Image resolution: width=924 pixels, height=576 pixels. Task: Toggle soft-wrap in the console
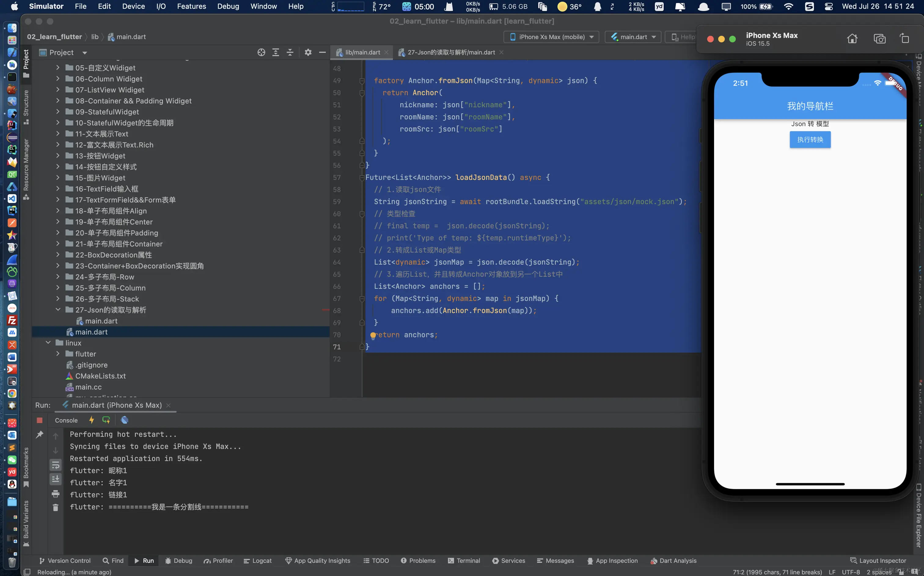coord(56,465)
